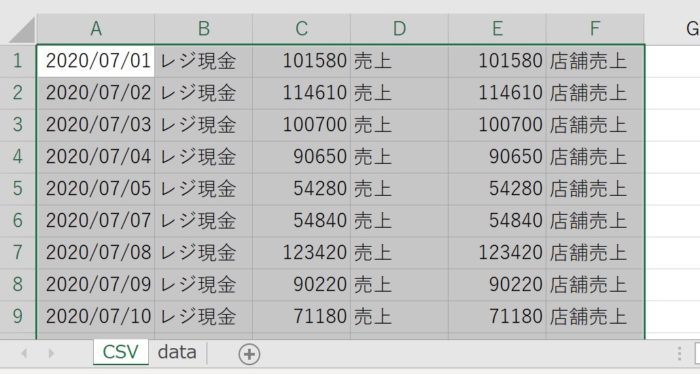700x374 pixels.
Task: Select row 2 header
Action: (x=18, y=93)
